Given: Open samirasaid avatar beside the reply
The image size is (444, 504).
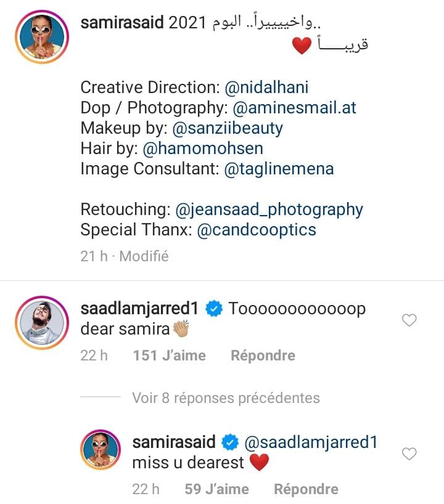Looking at the screenshot, I should (101, 452).
